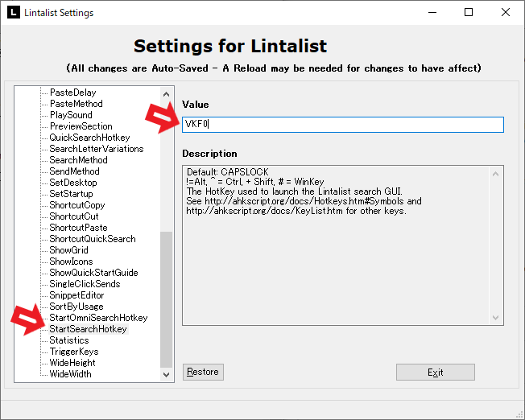
Task: Select SingleClickSends setting
Action: pyautogui.click(x=85, y=284)
